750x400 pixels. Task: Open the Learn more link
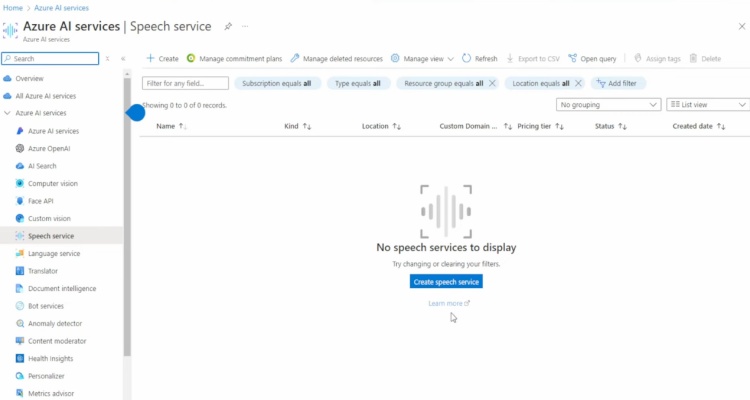pyautogui.click(x=449, y=303)
